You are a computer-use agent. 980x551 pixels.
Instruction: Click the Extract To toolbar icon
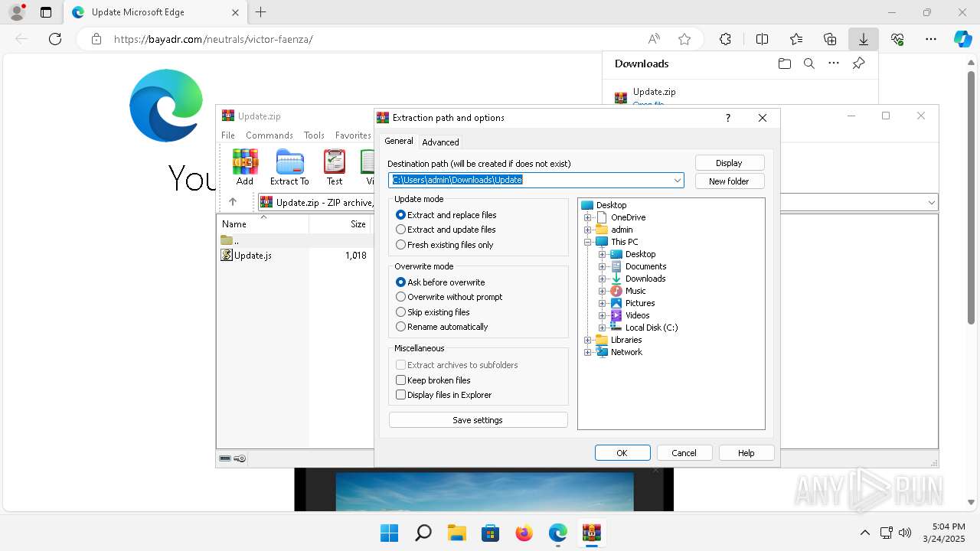pyautogui.click(x=289, y=167)
